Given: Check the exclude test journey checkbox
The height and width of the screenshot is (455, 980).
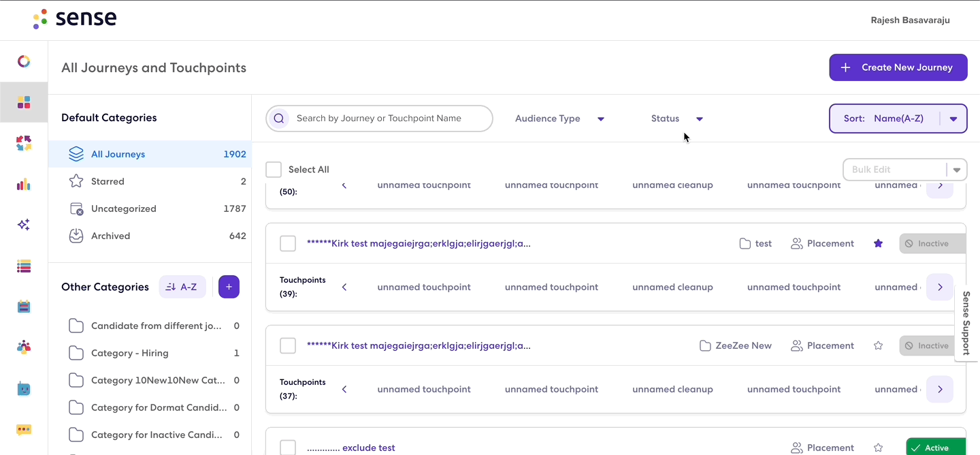Looking at the screenshot, I should (288, 448).
